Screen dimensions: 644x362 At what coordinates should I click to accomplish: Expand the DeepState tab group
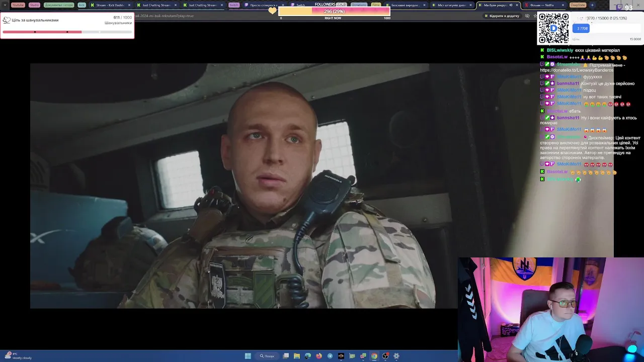click(578, 5)
